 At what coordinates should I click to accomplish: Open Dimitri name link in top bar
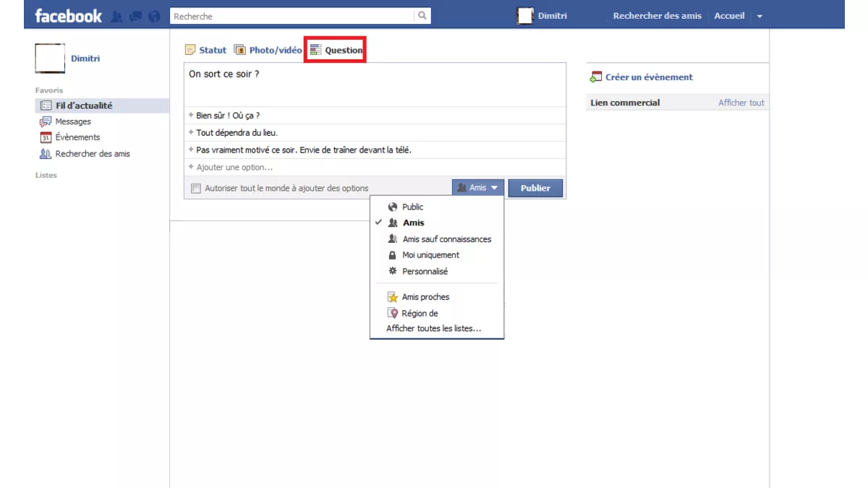click(x=553, y=16)
